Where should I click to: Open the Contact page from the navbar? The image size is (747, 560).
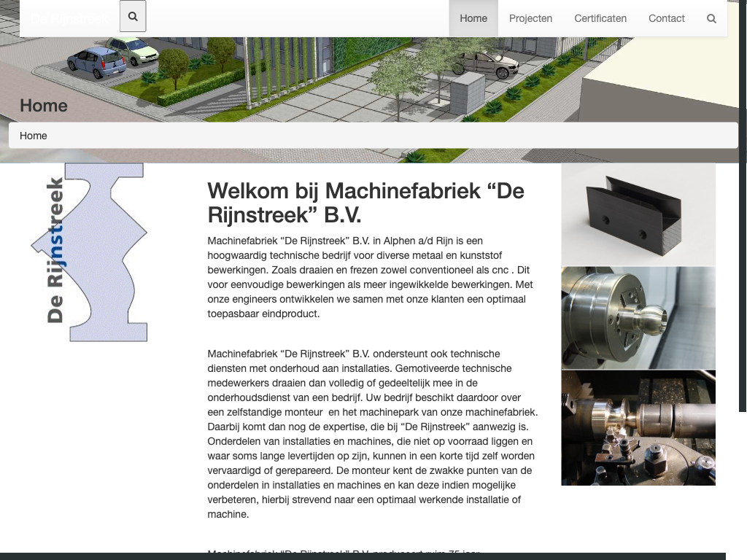[x=666, y=18]
